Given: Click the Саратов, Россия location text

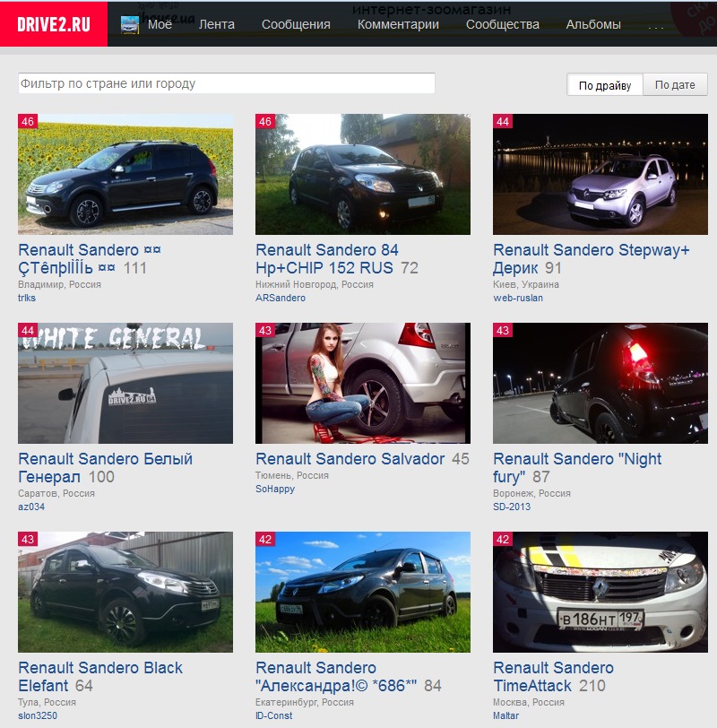Looking at the screenshot, I should (56, 493).
